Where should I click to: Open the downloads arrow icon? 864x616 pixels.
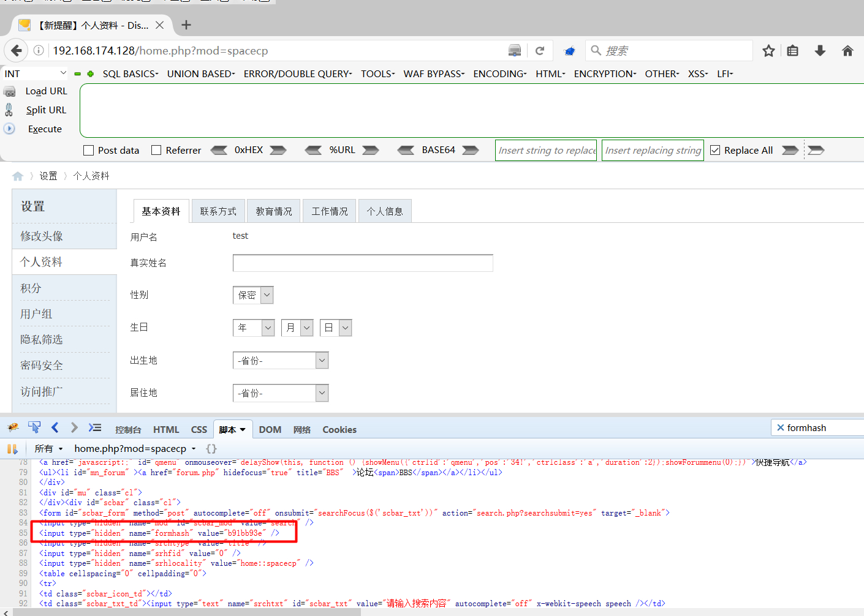click(x=820, y=51)
